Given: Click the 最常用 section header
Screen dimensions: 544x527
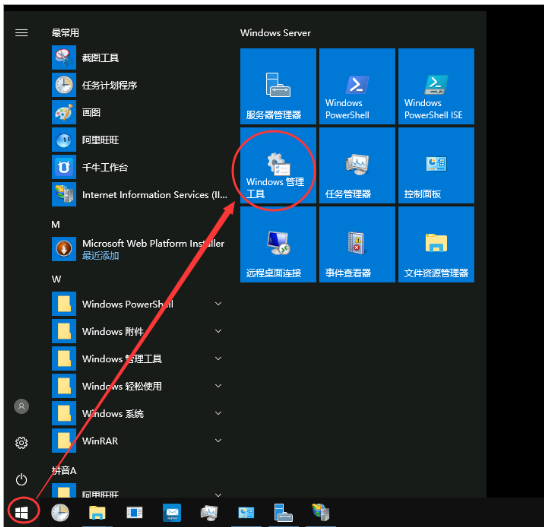Looking at the screenshot, I should tap(65, 33).
